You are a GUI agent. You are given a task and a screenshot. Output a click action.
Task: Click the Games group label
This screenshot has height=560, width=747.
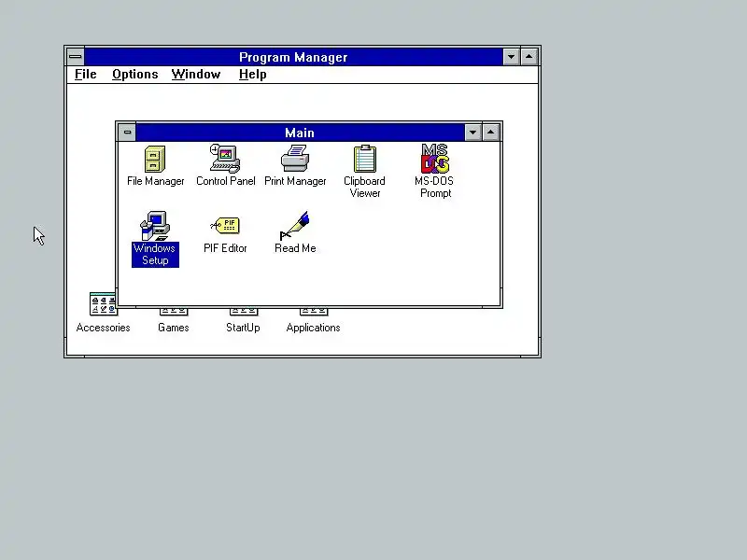[174, 328]
